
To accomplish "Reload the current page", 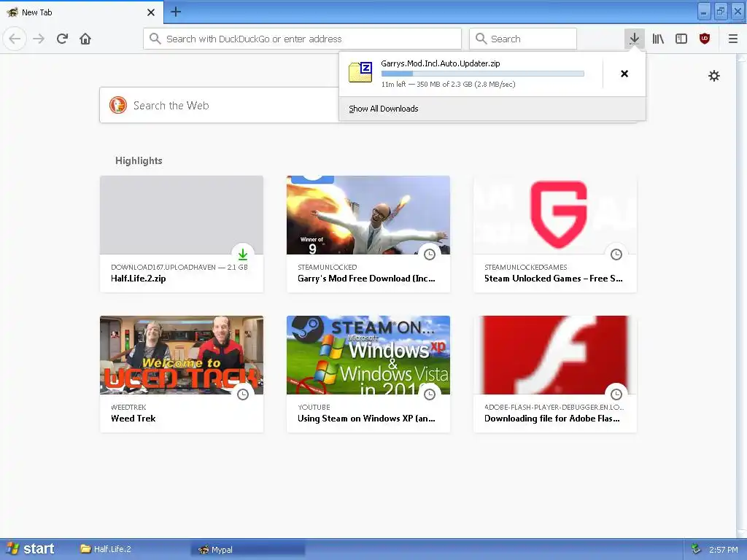I will pyautogui.click(x=62, y=39).
